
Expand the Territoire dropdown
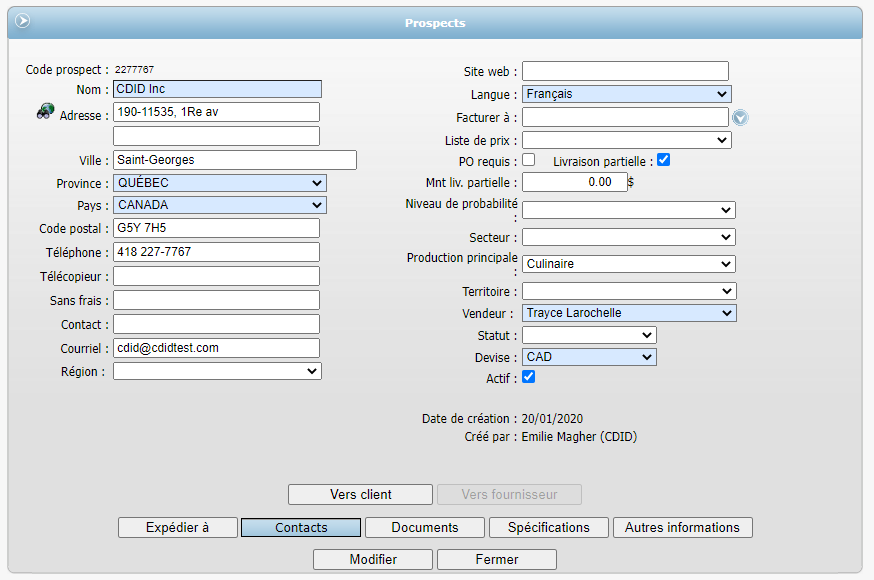(629, 291)
